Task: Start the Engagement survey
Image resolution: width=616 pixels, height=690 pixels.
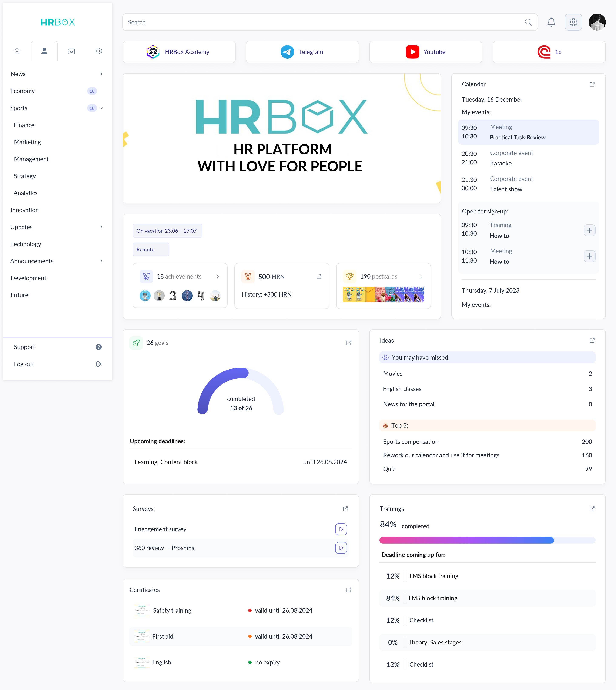Action: (x=341, y=529)
